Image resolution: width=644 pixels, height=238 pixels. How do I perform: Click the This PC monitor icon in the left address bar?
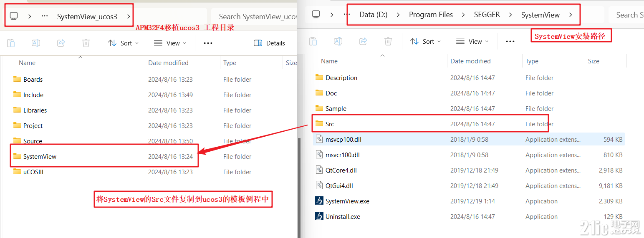click(14, 16)
